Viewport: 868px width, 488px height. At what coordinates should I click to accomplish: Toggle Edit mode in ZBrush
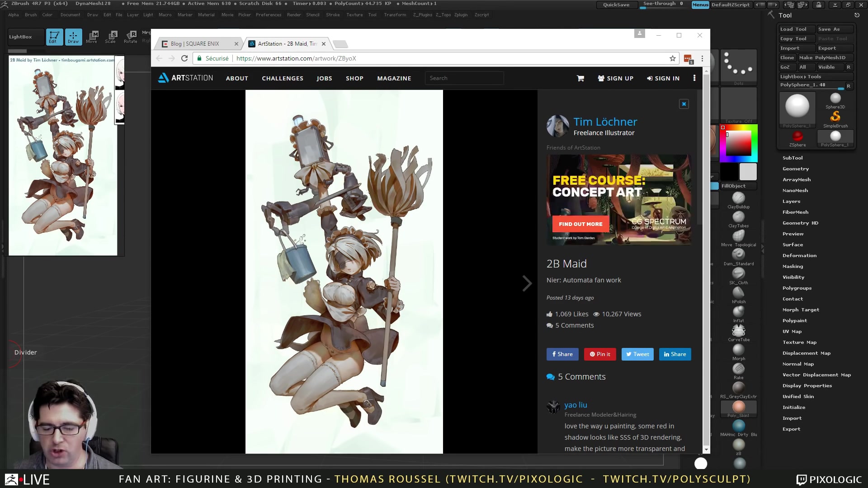tap(54, 37)
